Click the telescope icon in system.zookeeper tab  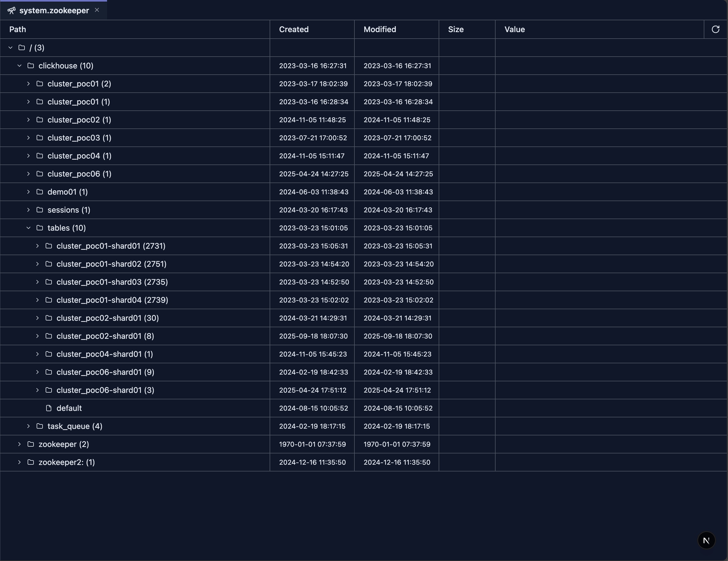point(11,11)
